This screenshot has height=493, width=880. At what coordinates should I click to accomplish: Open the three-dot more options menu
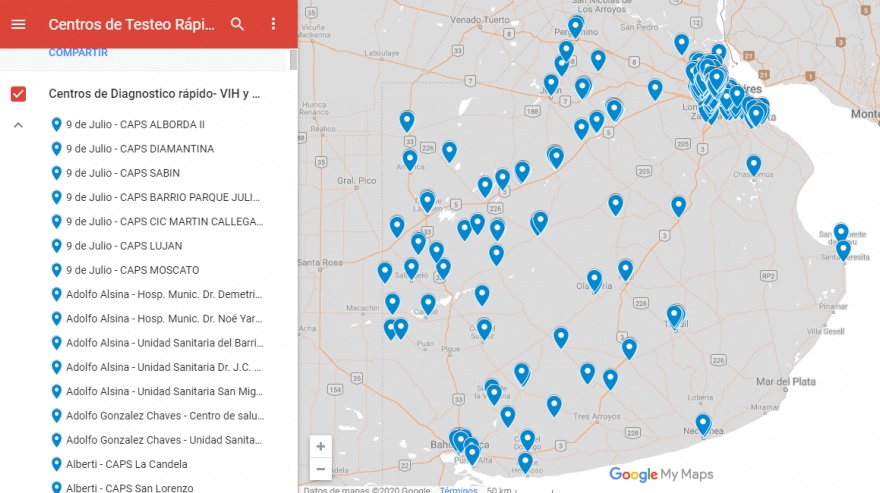click(273, 24)
